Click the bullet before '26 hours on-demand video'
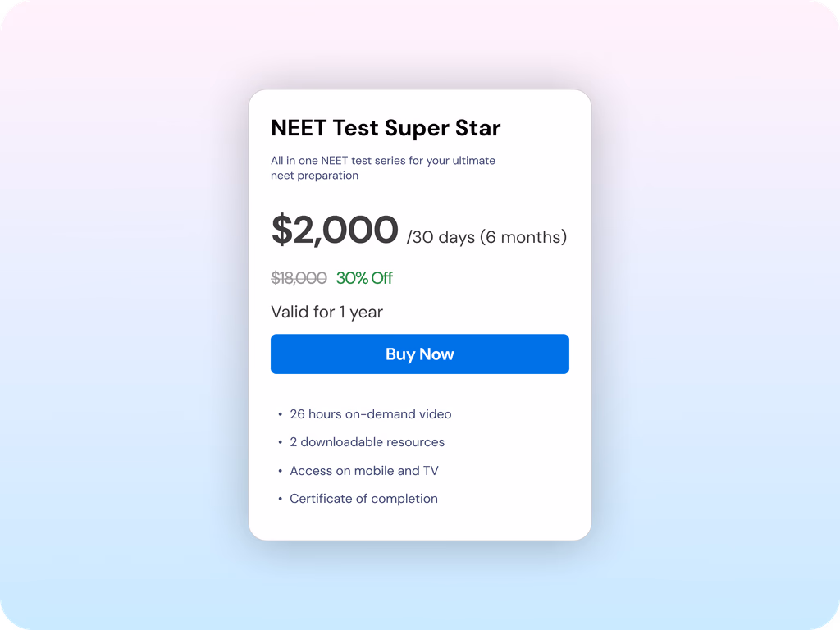 280,415
